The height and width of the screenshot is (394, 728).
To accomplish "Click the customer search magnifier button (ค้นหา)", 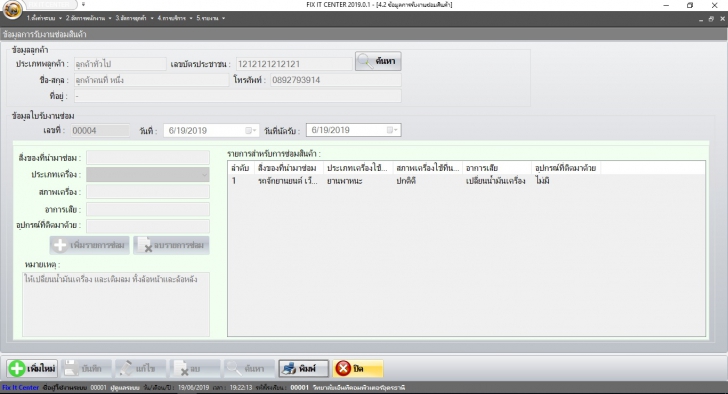I will (378, 61).
